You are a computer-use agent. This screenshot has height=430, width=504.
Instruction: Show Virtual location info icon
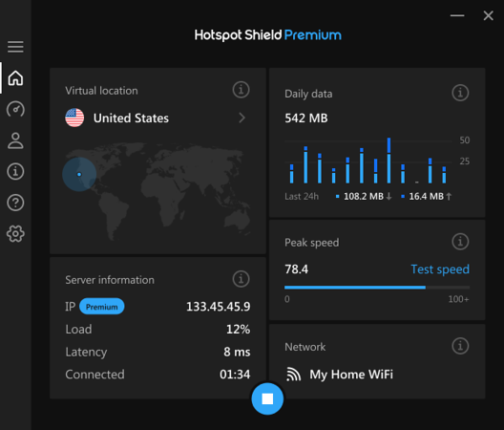tap(241, 90)
